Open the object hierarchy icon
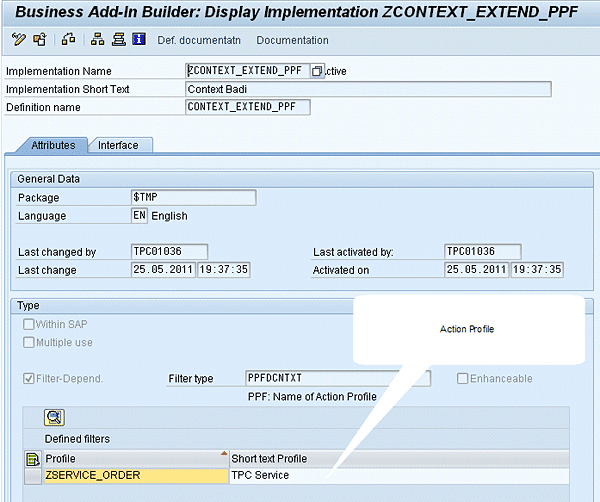600x502 pixels. click(98, 40)
